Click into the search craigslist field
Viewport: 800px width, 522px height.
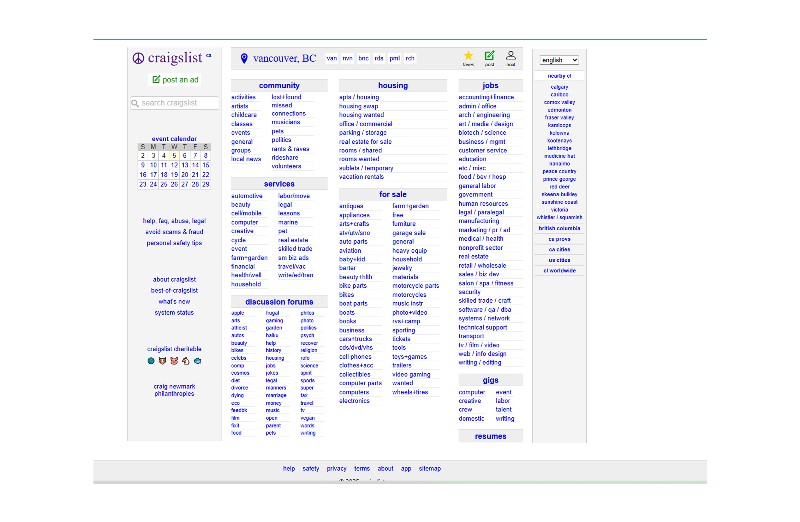pos(174,103)
